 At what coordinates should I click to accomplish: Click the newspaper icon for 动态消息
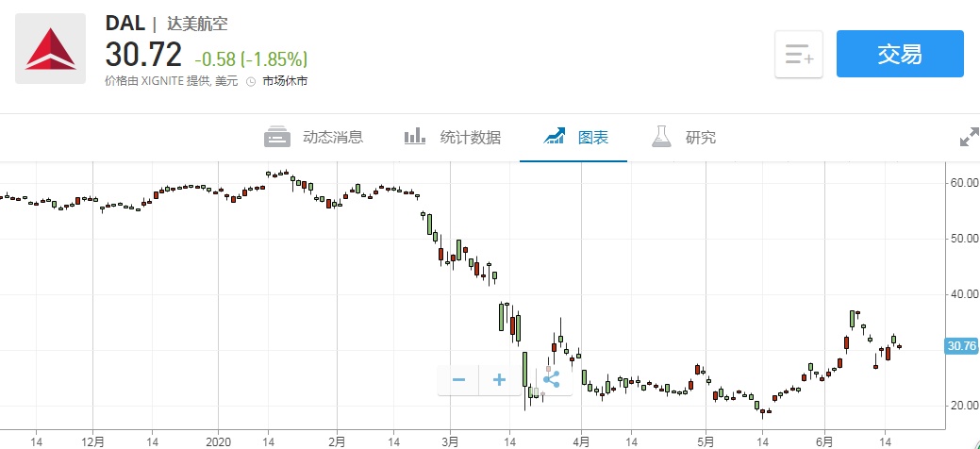[x=276, y=137]
